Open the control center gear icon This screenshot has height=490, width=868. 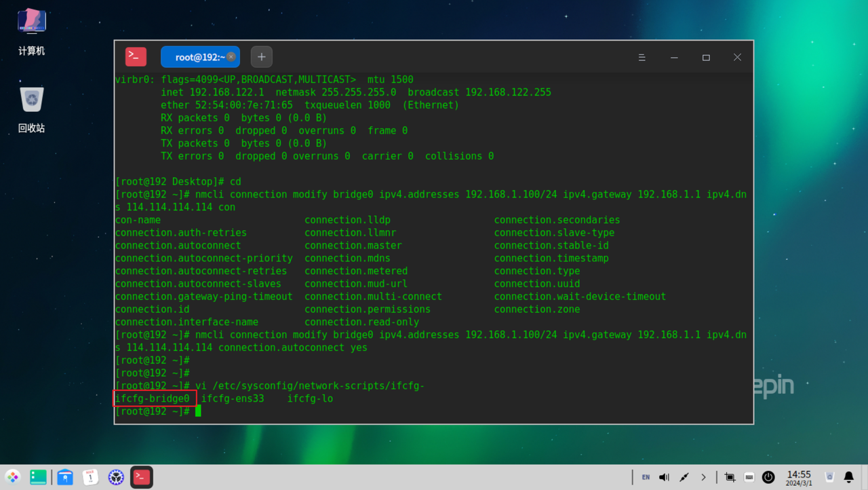tap(116, 477)
